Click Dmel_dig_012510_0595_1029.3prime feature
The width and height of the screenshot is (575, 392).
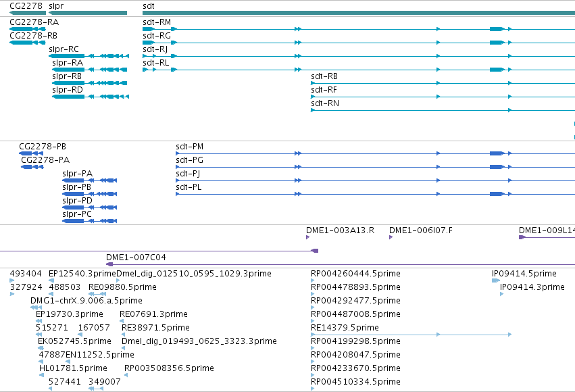[118, 280]
